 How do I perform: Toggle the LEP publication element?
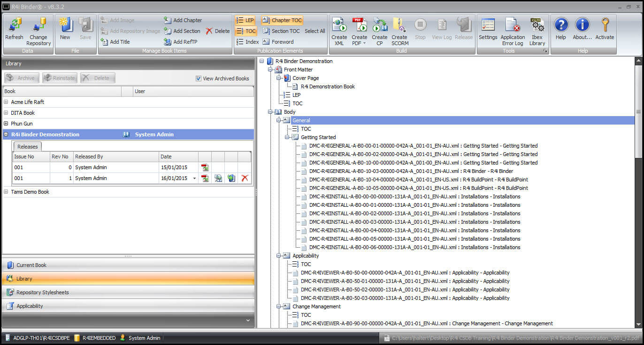[245, 20]
